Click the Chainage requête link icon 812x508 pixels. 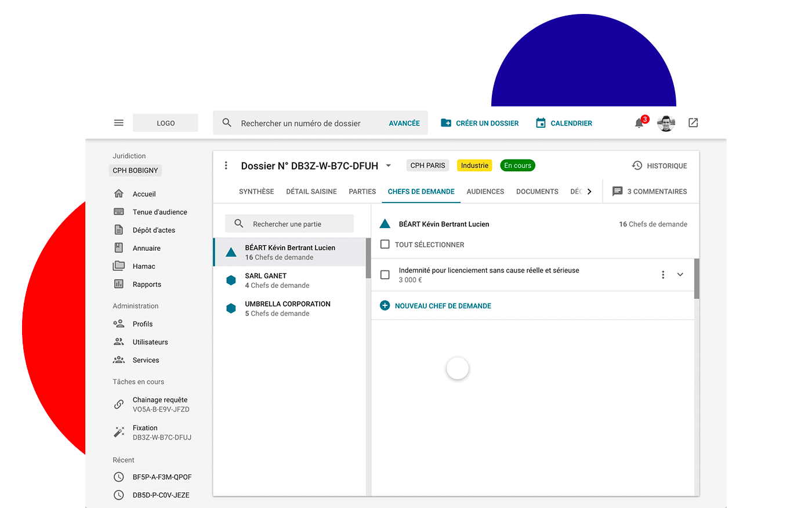[119, 404]
